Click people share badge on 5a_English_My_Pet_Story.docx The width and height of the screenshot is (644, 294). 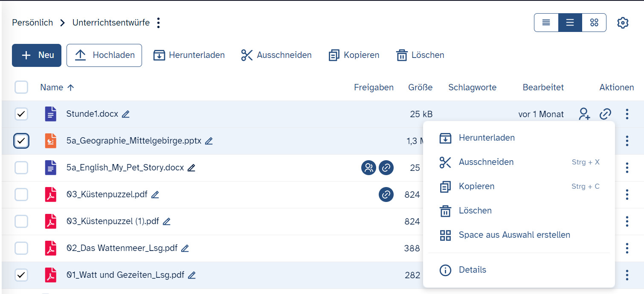[x=368, y=168]
